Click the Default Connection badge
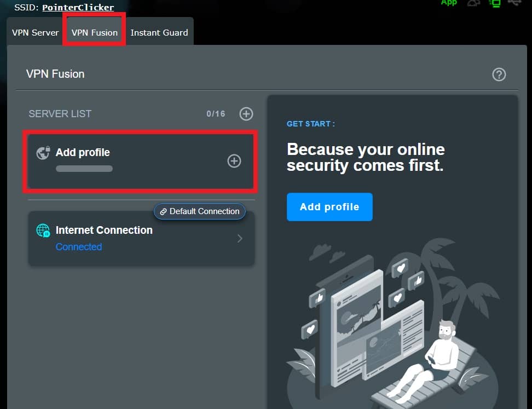532x409 pixels. [x=199, y=211]
